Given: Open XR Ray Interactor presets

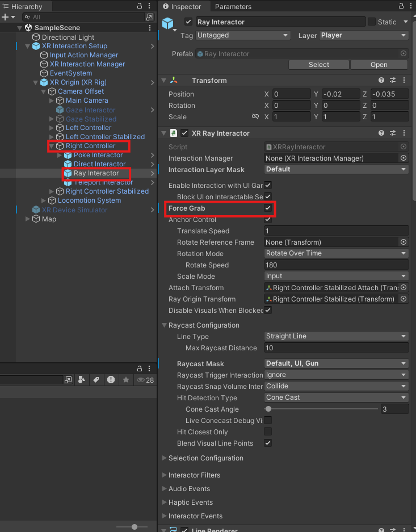Looking at the screenshot, I should [393, 133].
